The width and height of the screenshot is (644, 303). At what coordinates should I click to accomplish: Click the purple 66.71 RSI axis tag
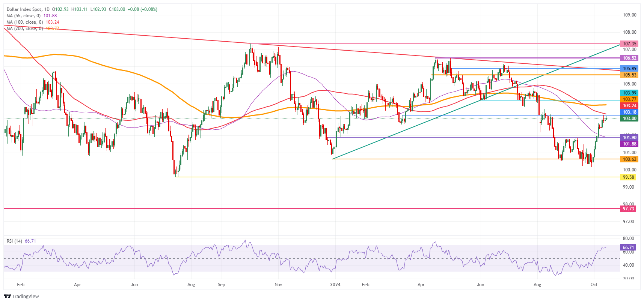click(x=628, y=247)
